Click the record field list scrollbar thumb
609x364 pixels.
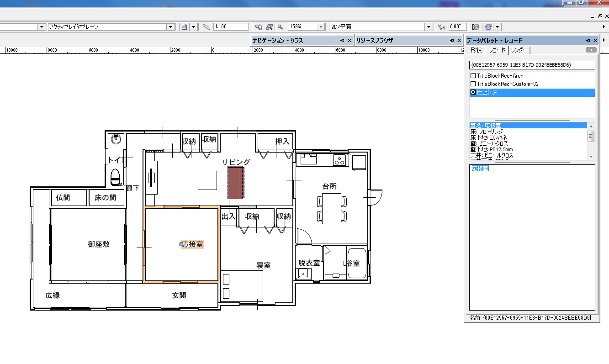(591, 136)
